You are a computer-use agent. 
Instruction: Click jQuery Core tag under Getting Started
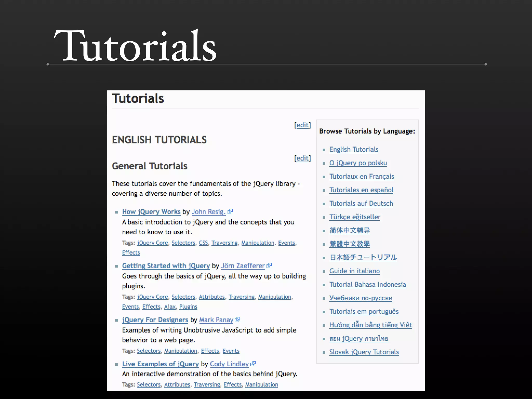tap(152, 297)
